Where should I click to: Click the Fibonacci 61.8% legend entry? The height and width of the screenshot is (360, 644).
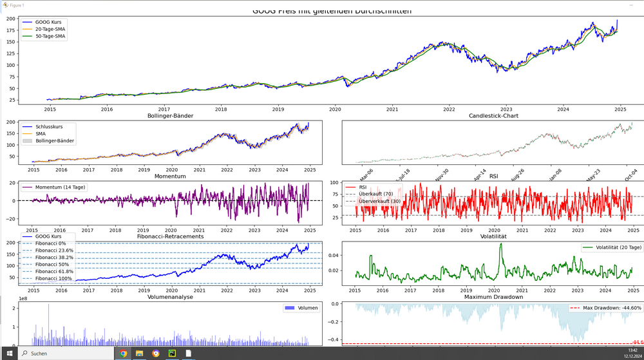48,271
